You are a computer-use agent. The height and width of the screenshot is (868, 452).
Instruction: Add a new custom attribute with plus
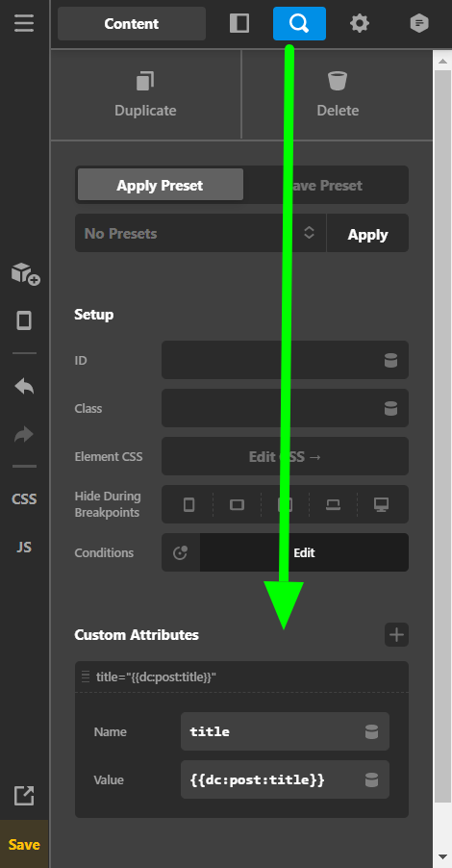point(396,634)
